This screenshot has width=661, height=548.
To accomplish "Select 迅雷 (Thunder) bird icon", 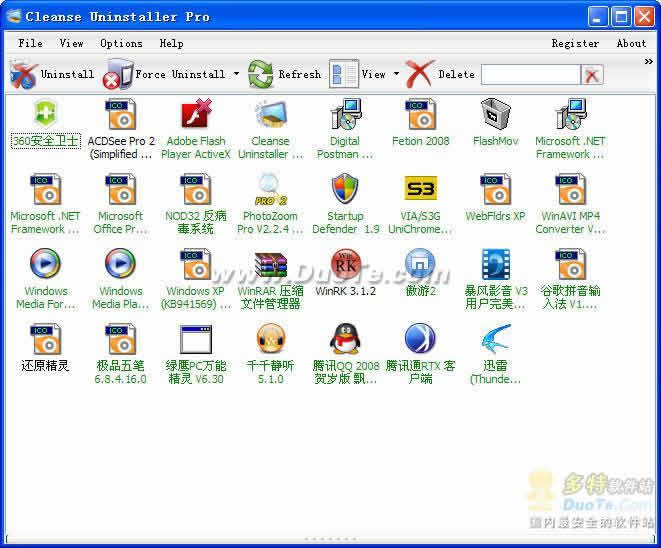I will (496, 338).
